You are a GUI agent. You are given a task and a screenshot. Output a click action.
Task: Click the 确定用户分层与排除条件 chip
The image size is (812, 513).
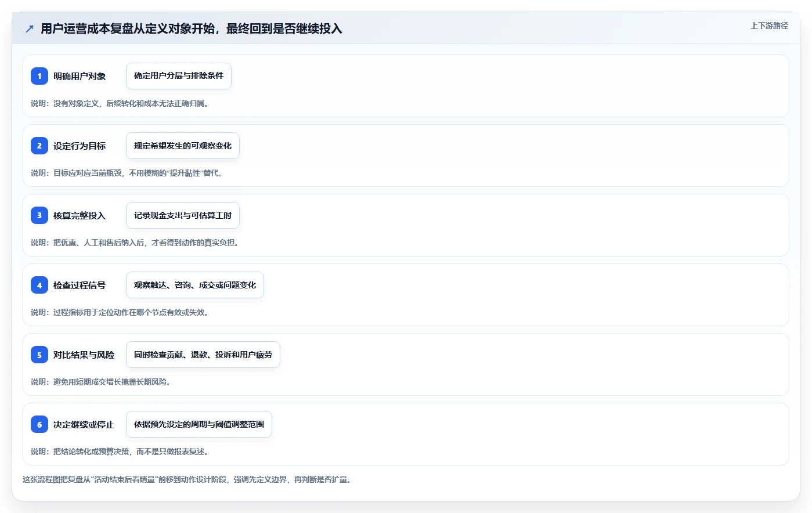click(179, 76)
